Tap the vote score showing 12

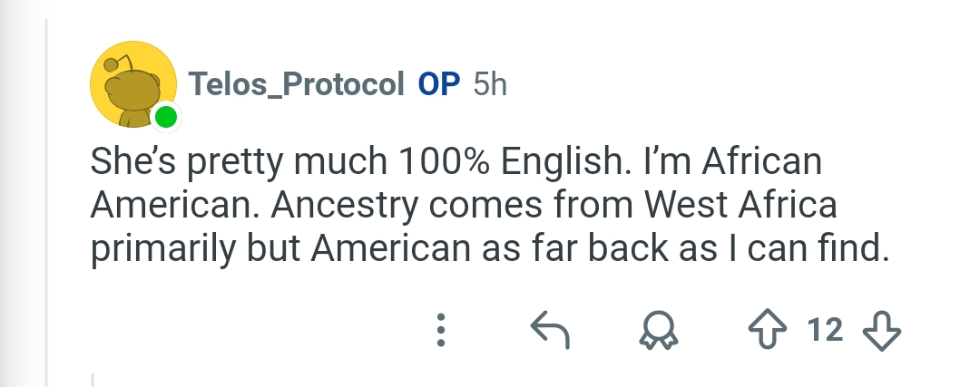tap(824, 330)
